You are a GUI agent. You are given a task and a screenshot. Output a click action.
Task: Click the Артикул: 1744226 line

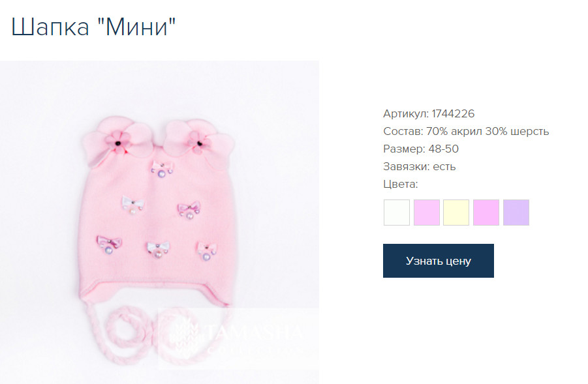429,113
